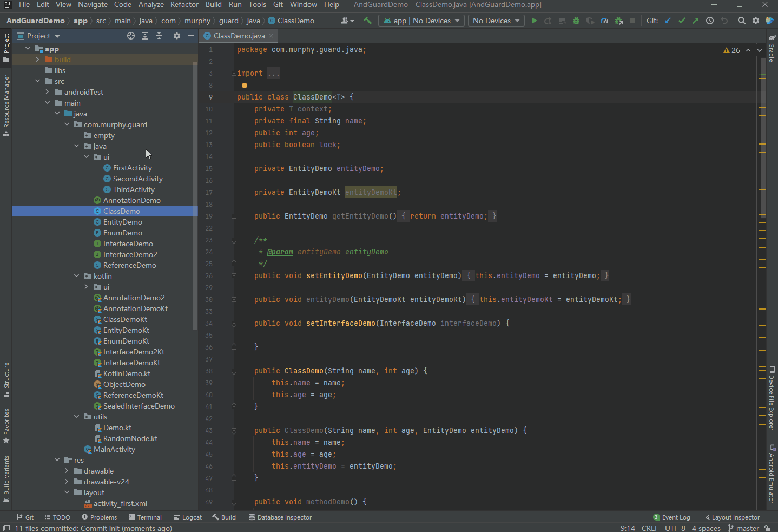Click the Git commit green checkmark

682,21
